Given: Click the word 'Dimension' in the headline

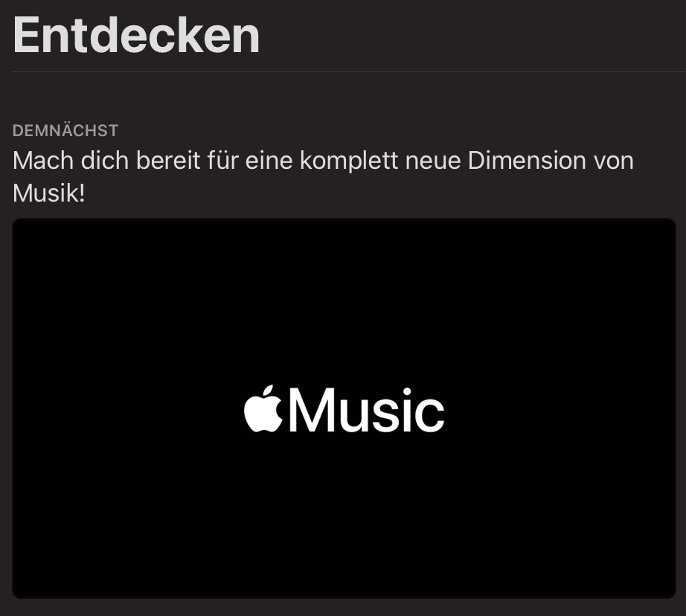Looking at the screenshot, I should pos(527,161).
